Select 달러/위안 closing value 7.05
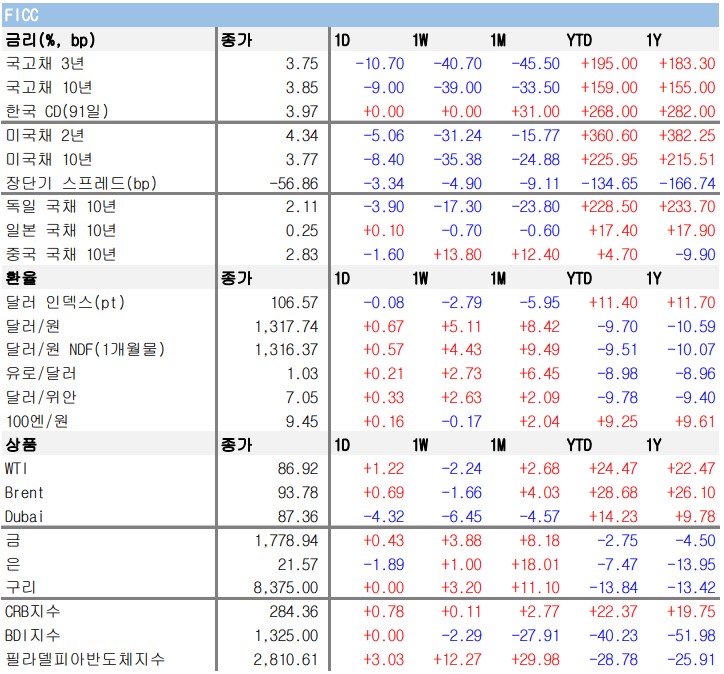The image size is (724, 674). coord(302,398)
